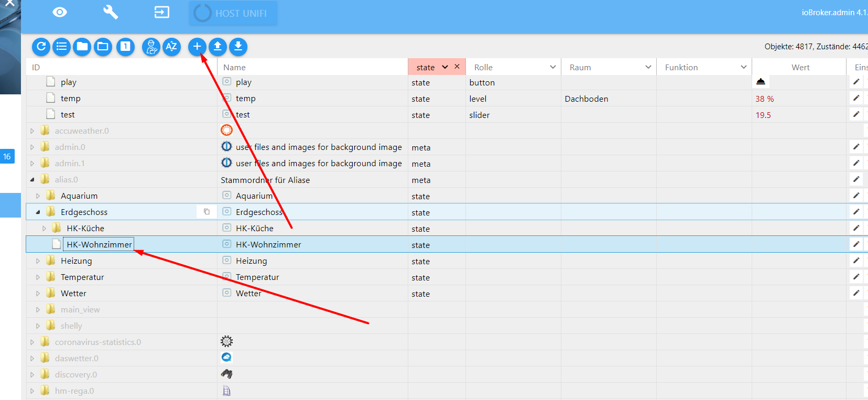Click the expand one level icon

pos(125,47)
